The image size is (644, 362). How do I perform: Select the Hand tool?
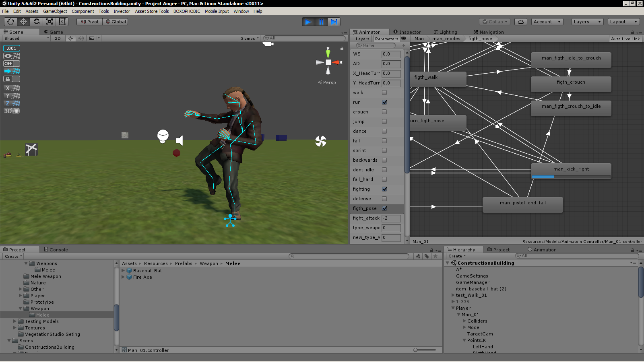click(10, 22)
